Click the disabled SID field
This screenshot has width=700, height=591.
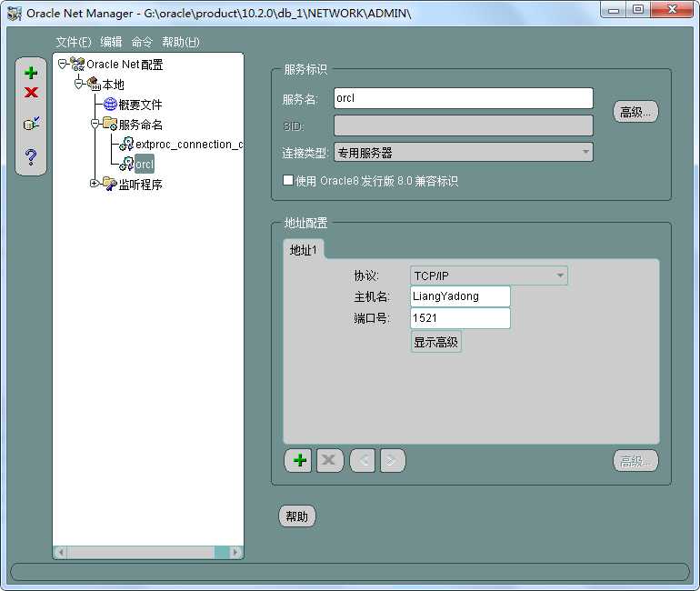[464, 125]
